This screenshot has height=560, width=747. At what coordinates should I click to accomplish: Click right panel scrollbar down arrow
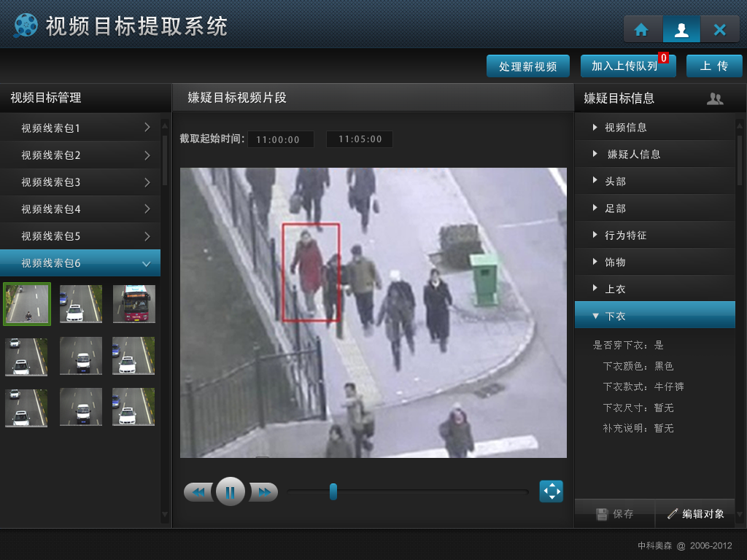pyautogui.click(x=740, y=514)
